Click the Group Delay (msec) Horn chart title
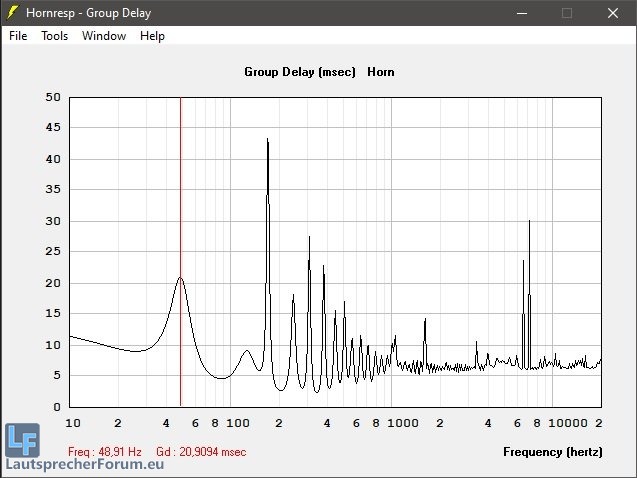This screenshot has height=478, width=637. [319, 72]
